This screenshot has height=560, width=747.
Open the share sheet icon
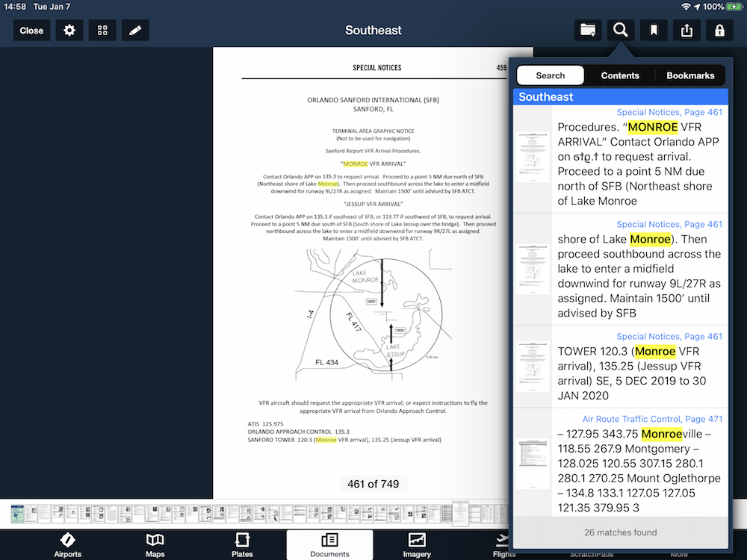point(686,31)
